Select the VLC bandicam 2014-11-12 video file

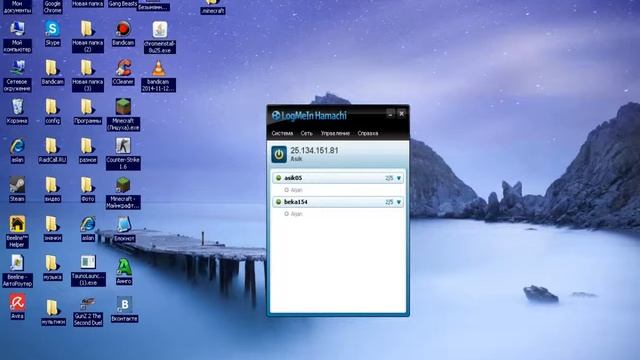coord(158,76)
